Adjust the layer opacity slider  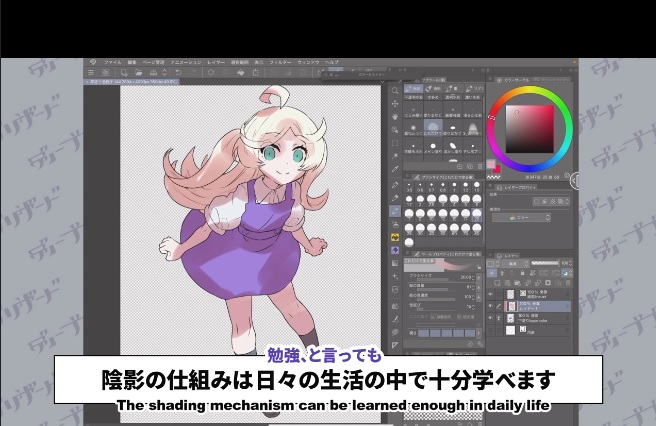coord(545,263)
